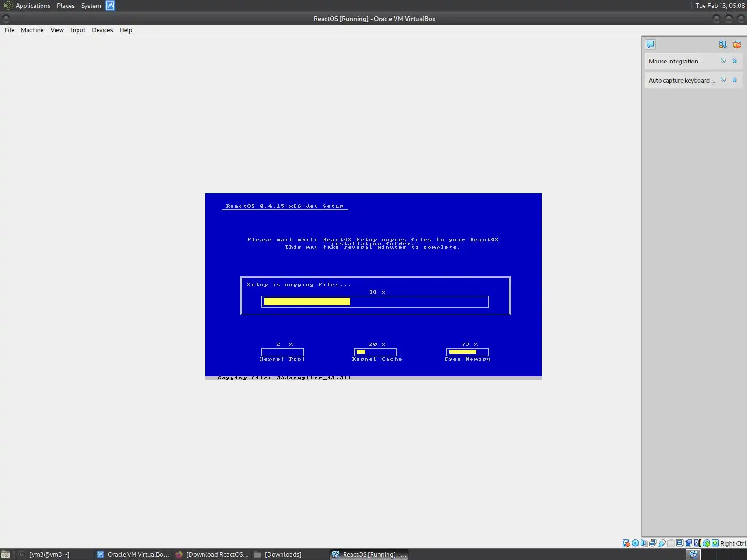Click the Mouse integration notification text
Screen dimensions: 747x560
676,61
